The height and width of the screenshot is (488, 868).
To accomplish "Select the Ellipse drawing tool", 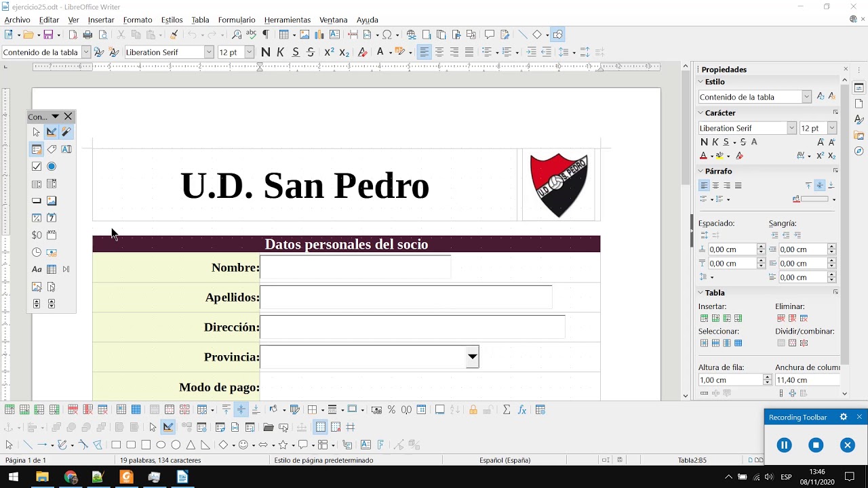I will 161,445.
